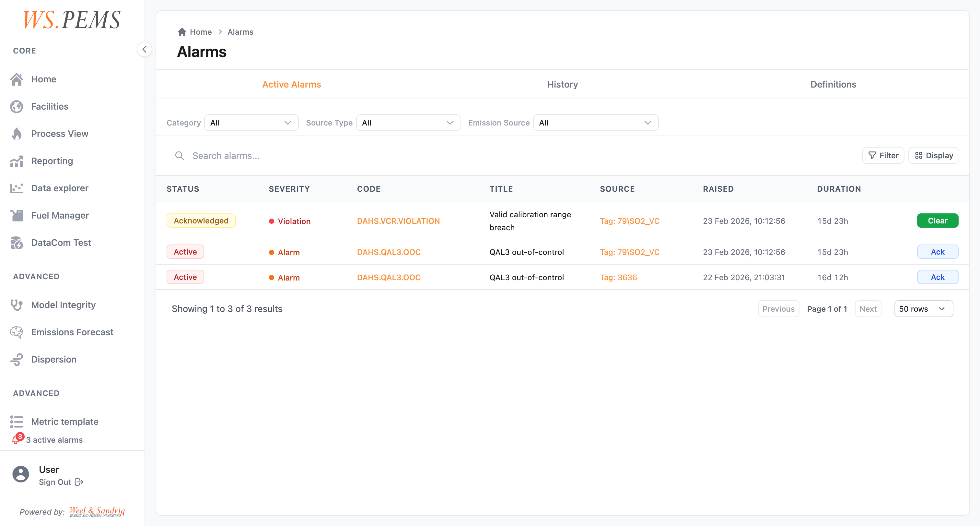The image size is (980, 526).
Task: Sort by the SEVERITY column header
Action: pyautogui.click(x=289, y=189)
